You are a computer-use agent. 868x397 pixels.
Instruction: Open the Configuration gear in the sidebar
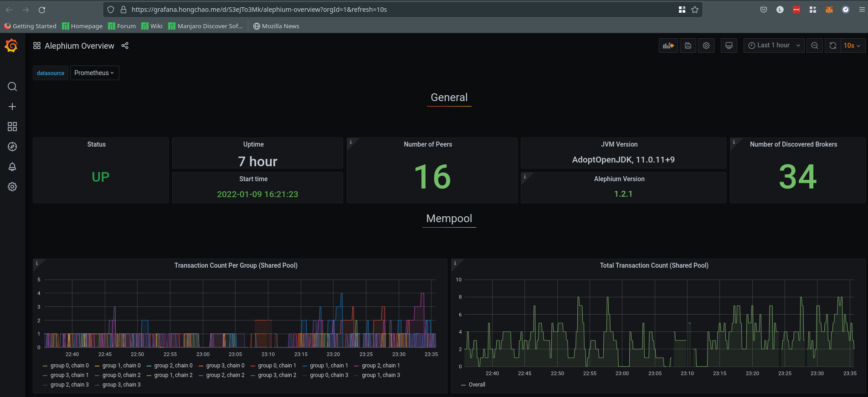pos(12,187)
